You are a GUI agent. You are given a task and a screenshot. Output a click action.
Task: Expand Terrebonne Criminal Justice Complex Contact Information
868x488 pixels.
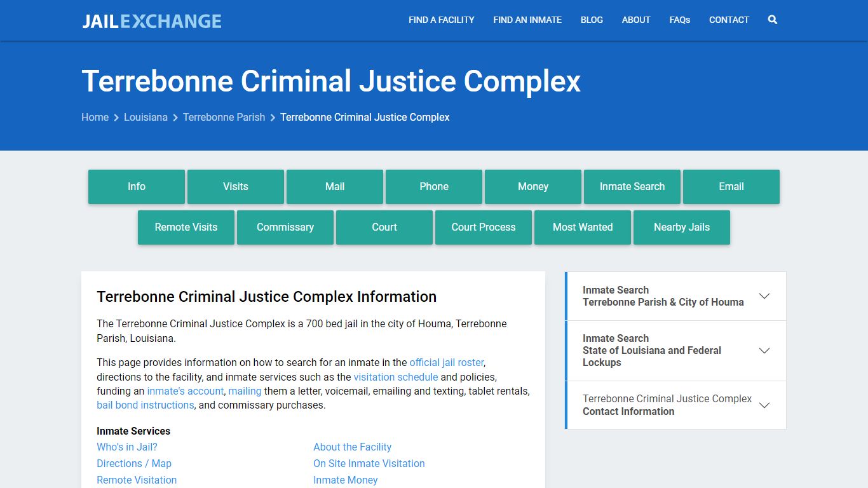[676, 405]
